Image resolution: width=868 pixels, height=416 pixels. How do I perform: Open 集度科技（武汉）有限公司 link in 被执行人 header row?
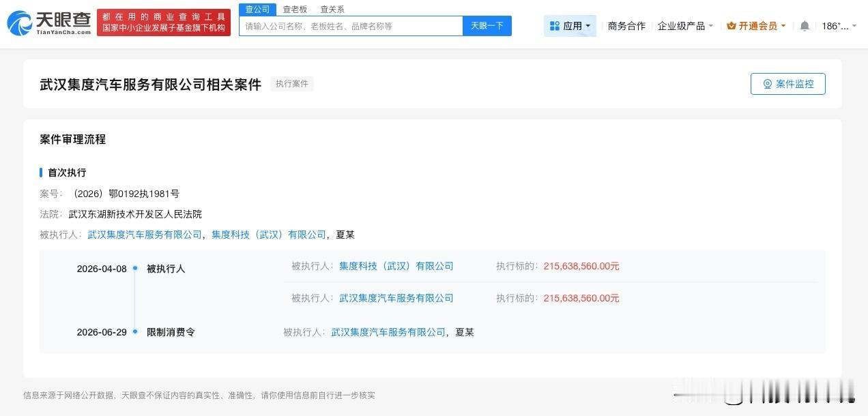[269, 235]
